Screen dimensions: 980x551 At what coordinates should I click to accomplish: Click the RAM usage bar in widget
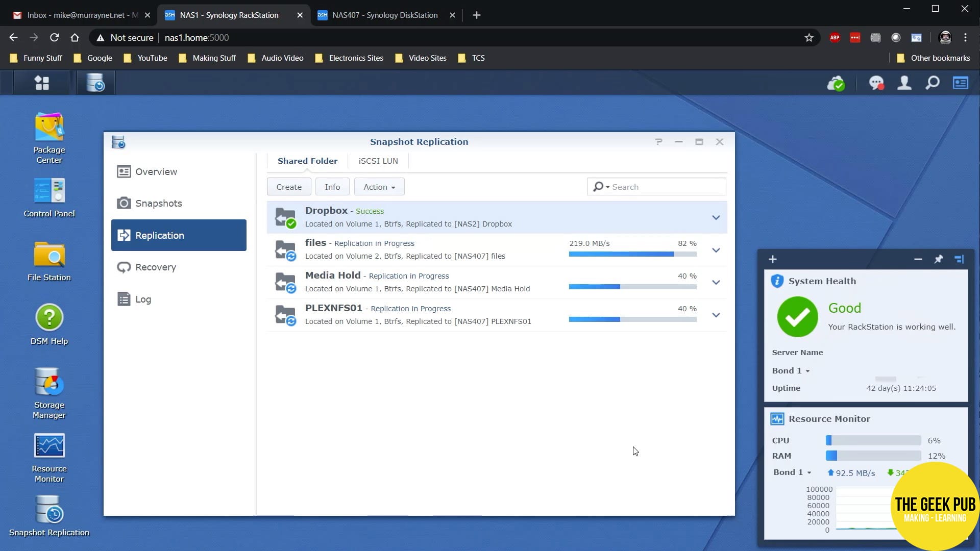click(x=873, y=456)
